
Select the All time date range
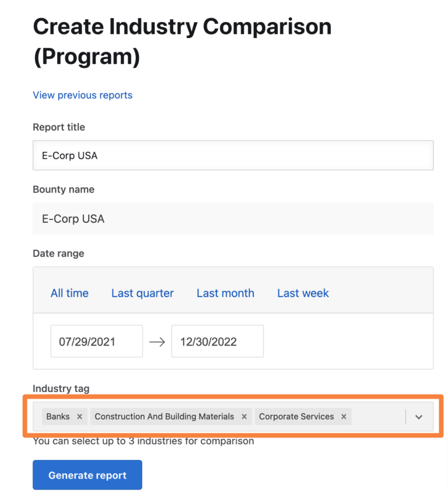coord(69,293)
